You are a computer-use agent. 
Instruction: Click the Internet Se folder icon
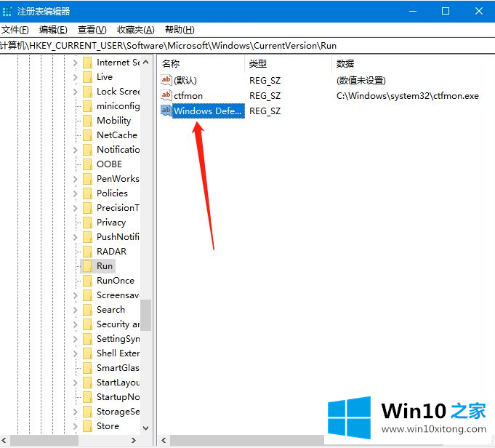point(87,63)
